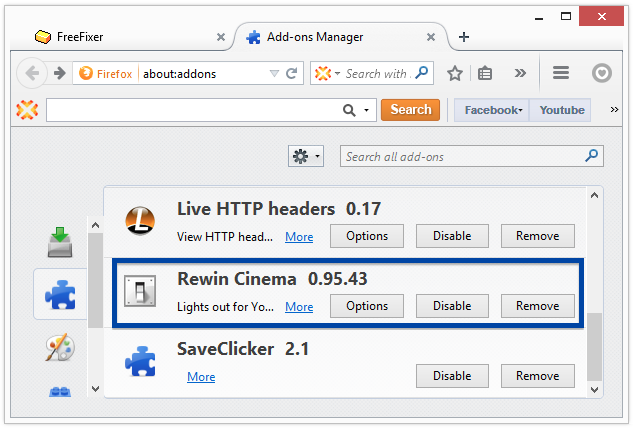
Task: Click the 'Live HTTP headers 0.17' title
Action: point(279,209)
